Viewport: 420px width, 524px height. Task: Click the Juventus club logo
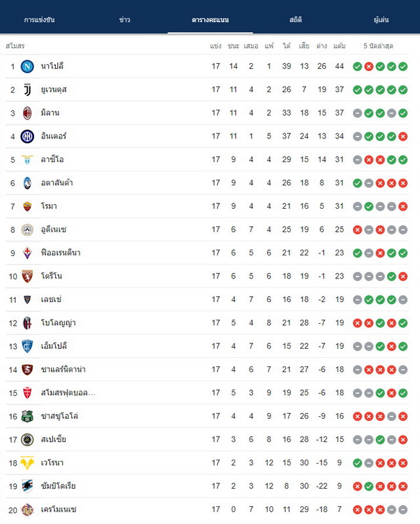(27, 89)
